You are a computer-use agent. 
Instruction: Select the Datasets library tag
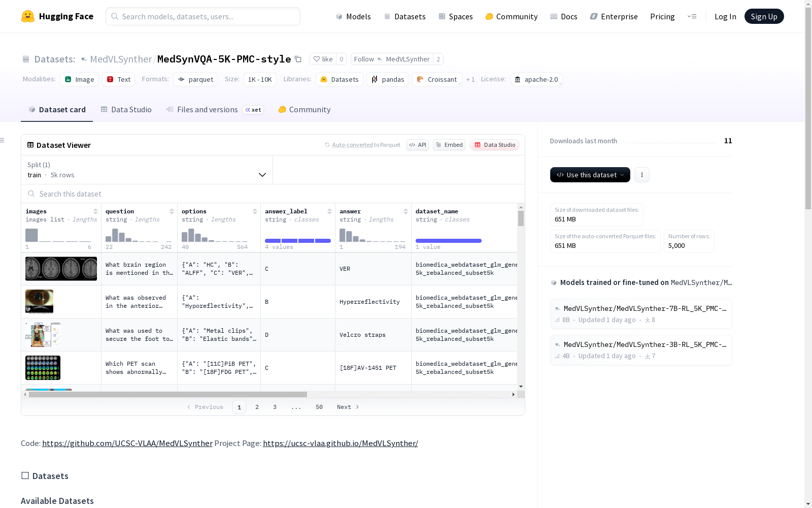pyautogui.click(x=340, y=79)
